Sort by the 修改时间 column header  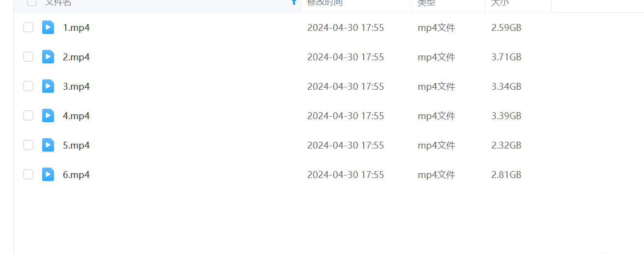tap(325, 2)
